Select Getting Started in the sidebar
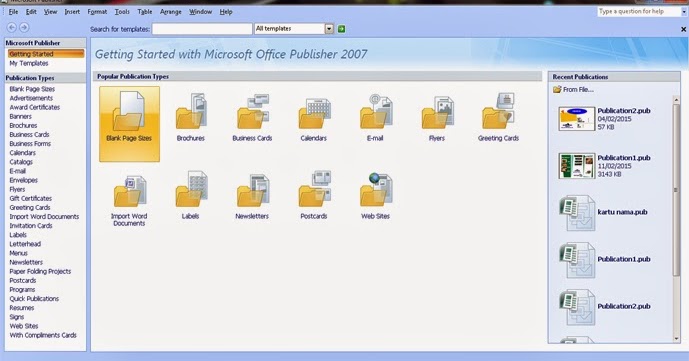 tap(46, 54)
